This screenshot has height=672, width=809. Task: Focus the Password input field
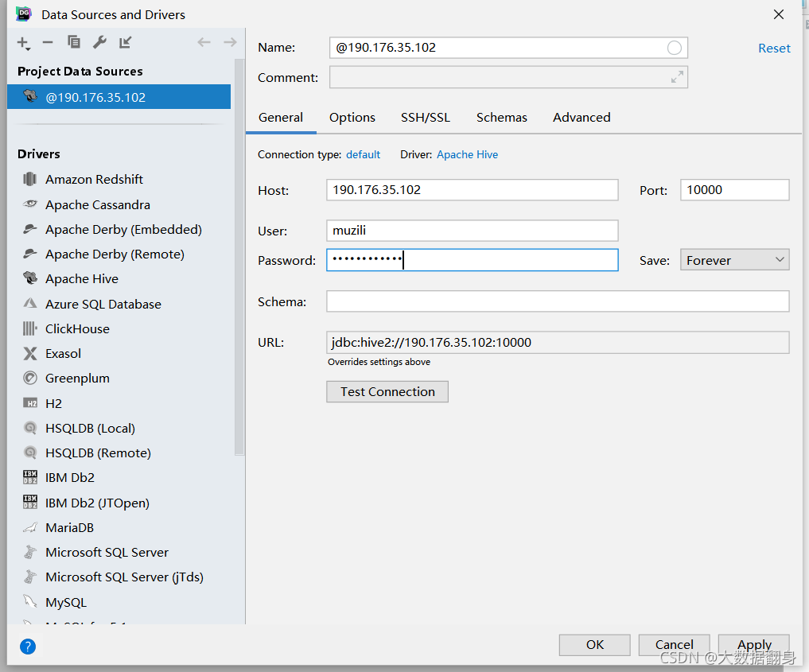coord(472,260)
